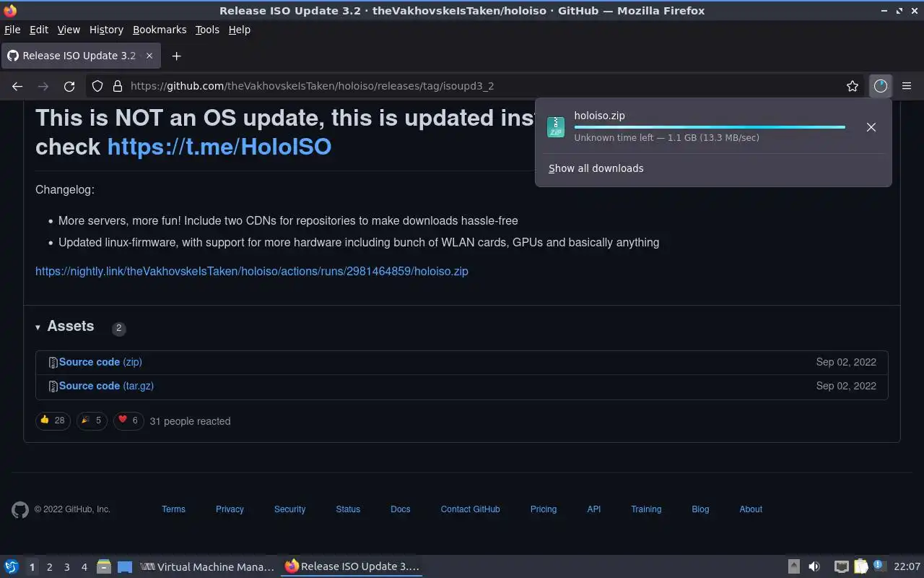
Task: Open the Edit menu
Action: click(38, 30)
